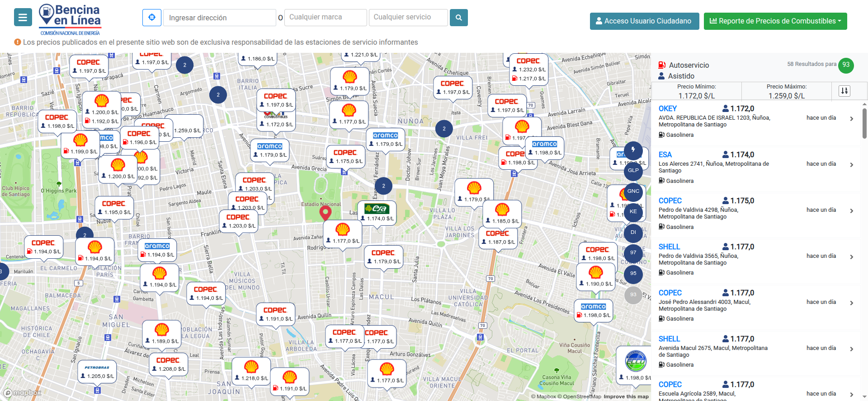Open the ESA station link in results
The image size is (868, 401).
pyautogui.click(x=665, y=155)
